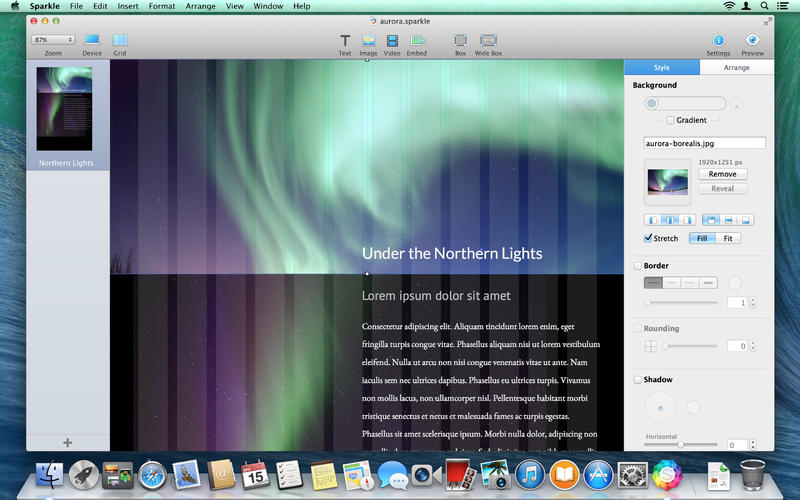This screenshot has height=500, width=800.
Task: Enable the Border checkbox
Action: [638, 266]
